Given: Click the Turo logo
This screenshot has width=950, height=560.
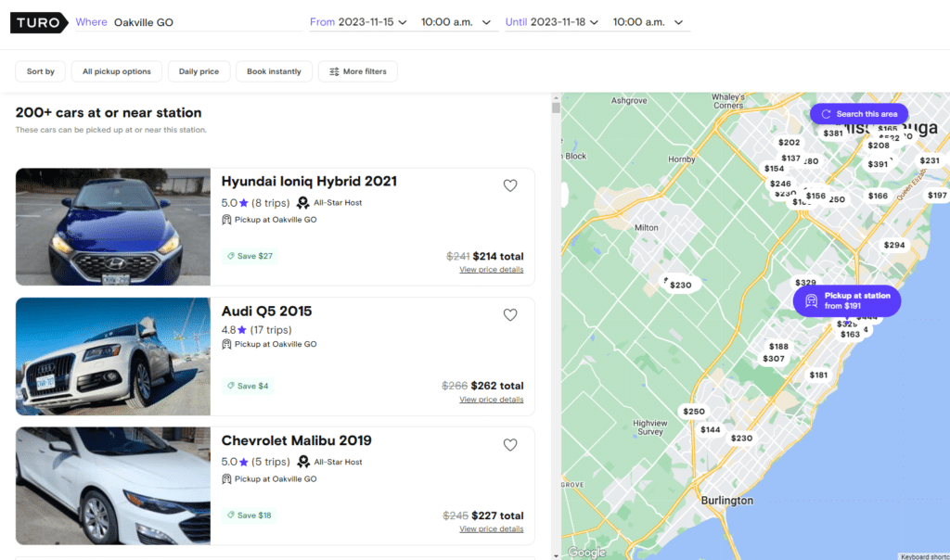Looking at the screenshot, I should pyautogui.click(x=38, y=22).
